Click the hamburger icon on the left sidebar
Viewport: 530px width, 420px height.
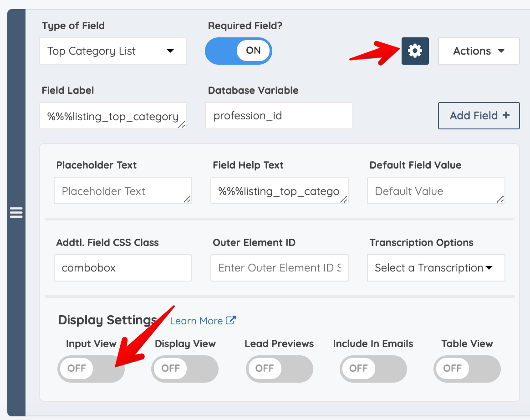[x=16, y=212]
